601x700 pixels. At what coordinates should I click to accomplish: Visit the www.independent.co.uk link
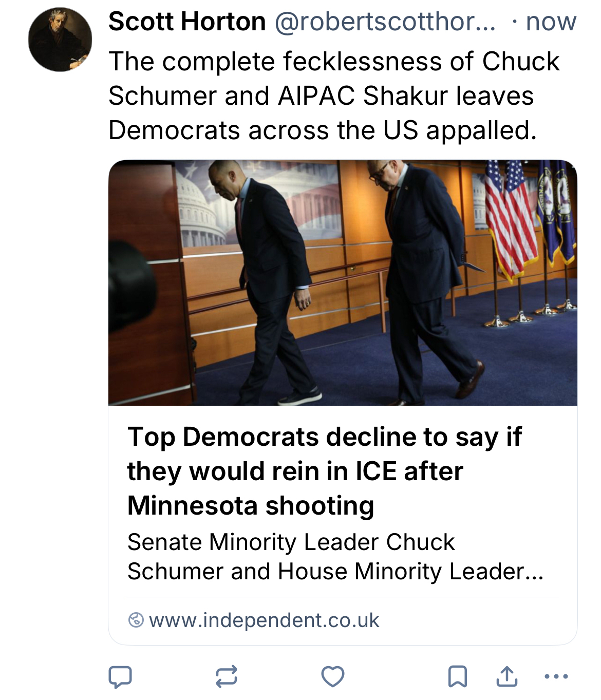pyautogui.click(x=264, y=620)
